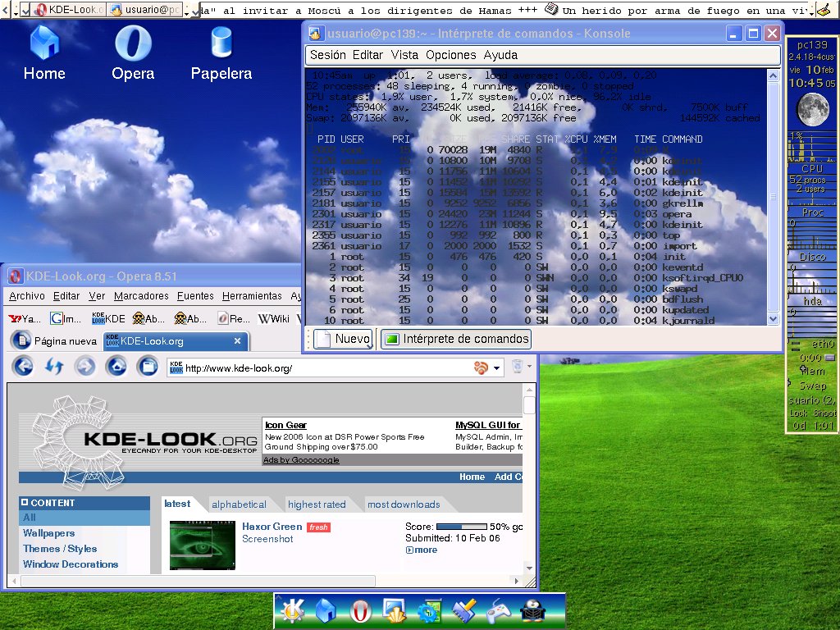Click the Konsole window title icon
This screenshot has width=840, height=630.
pyautogui.click(x=315, y=33)
